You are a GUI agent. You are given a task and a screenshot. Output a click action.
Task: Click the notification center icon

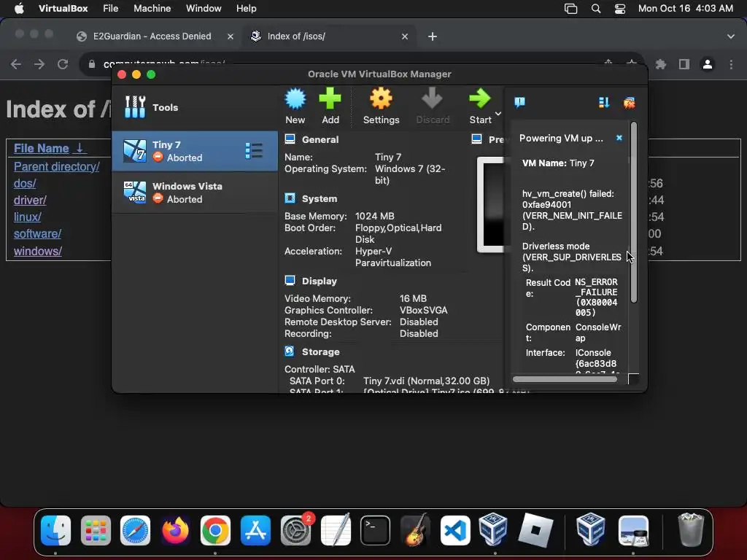coord(519,102)
